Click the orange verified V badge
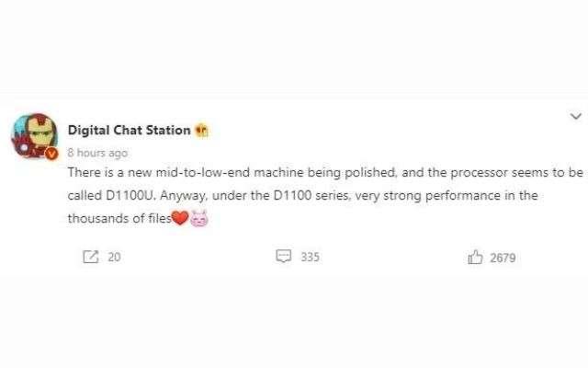Viewport: 588px width, 368px height. [51, 154]
